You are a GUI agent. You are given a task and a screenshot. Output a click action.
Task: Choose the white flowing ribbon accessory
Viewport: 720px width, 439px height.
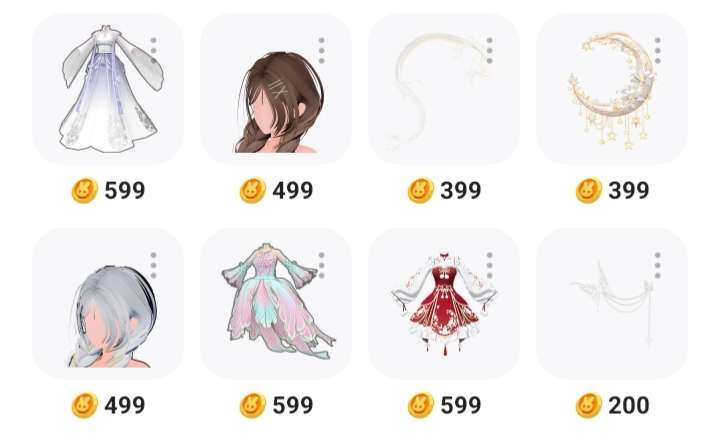pos(444,89)
